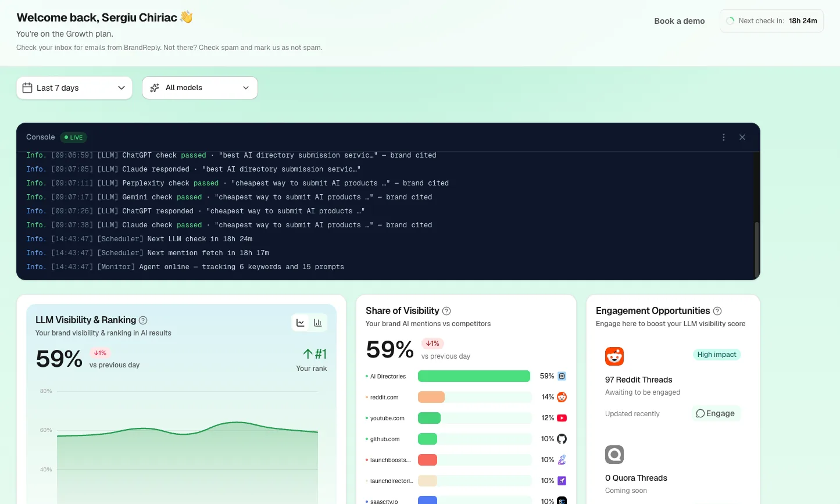Click the calendar icon in date filter
Viewport: 840px width, 504px height.
27,88
